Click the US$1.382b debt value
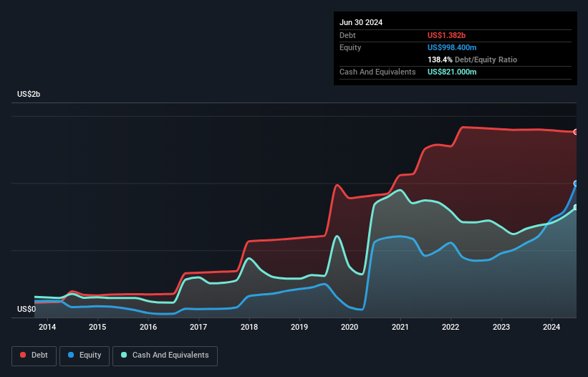588x377 pixels. [446, 35]
